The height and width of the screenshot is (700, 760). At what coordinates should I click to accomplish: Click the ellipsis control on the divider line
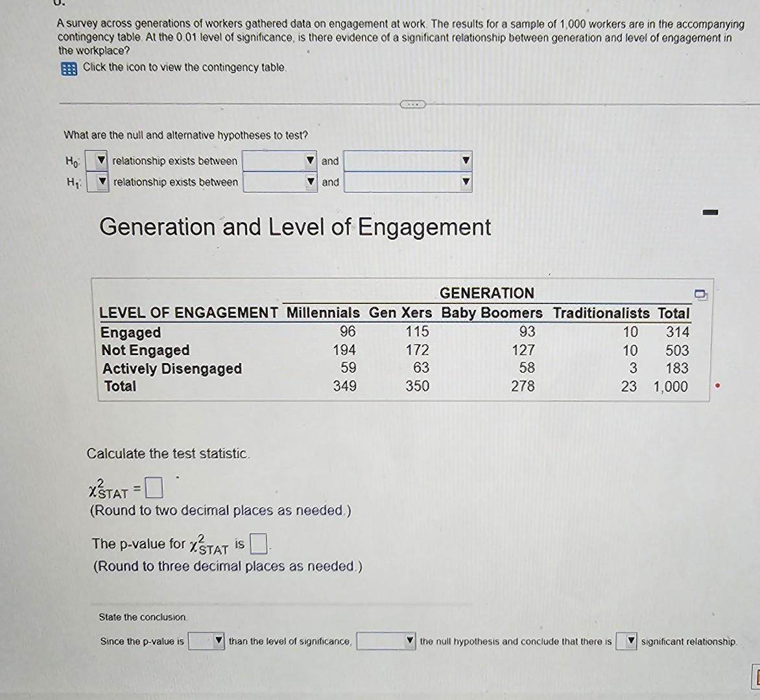click(x=412, y=104)
